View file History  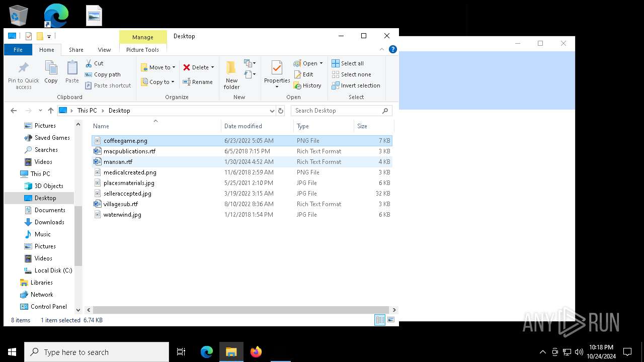307,85
